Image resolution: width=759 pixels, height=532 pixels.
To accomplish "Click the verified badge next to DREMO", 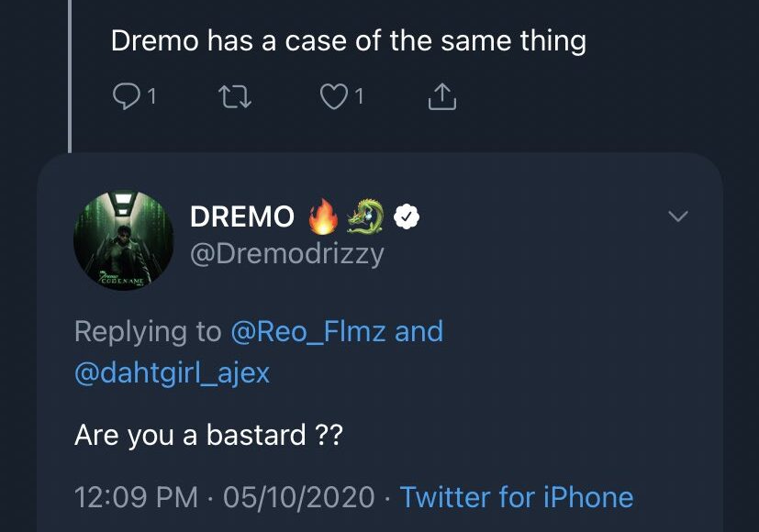I will pyautogui.click(x=407, y=216).
